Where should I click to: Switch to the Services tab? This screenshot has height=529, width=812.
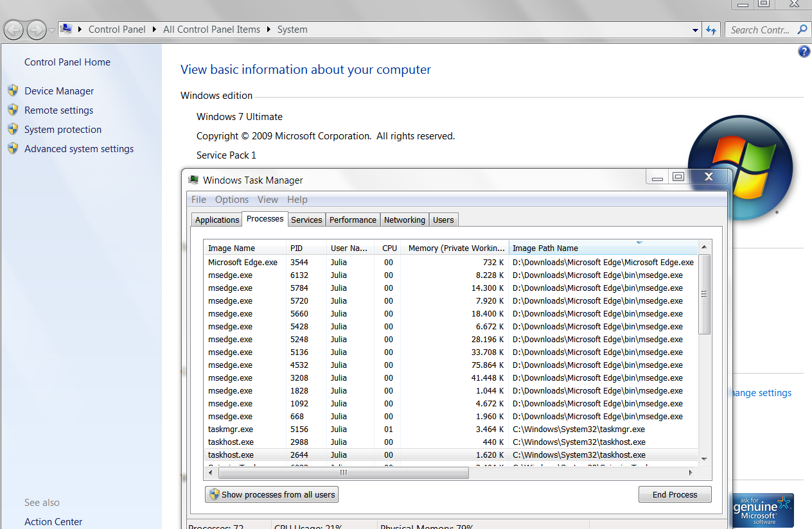point(306,220)
